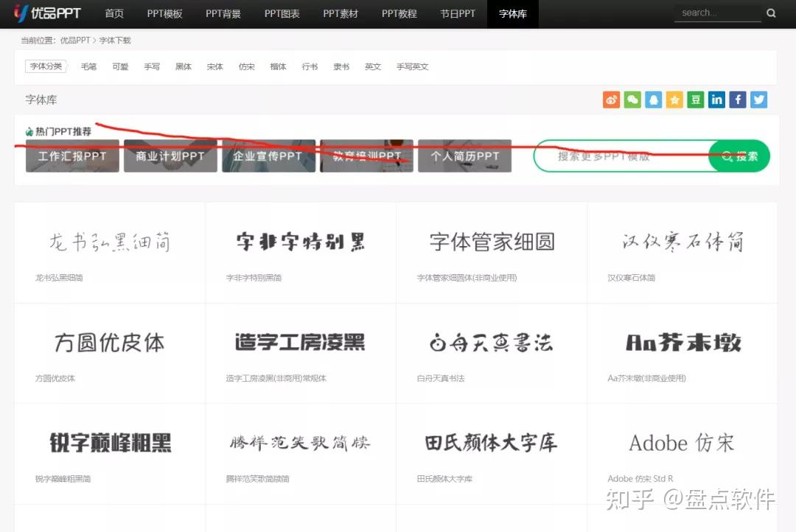
Task: Open 田氏颜体大字库 font preview
Action: [492, 443]
